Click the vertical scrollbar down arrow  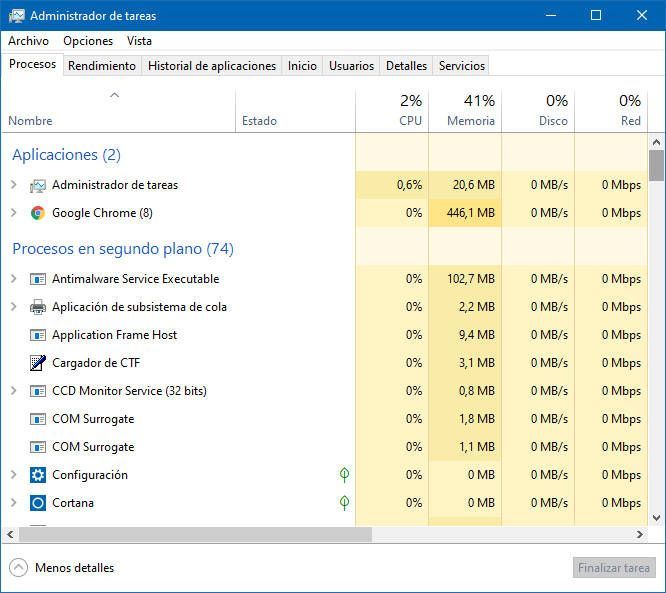[656, 518]
